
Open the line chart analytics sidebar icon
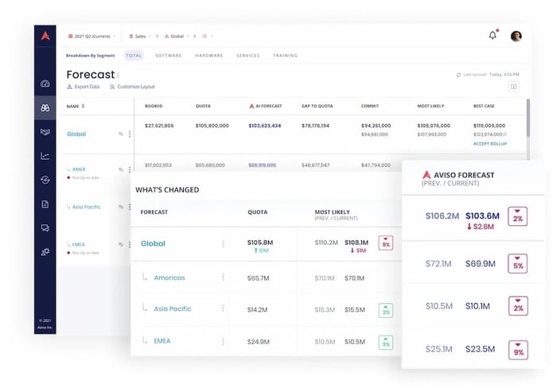[45, 156]
